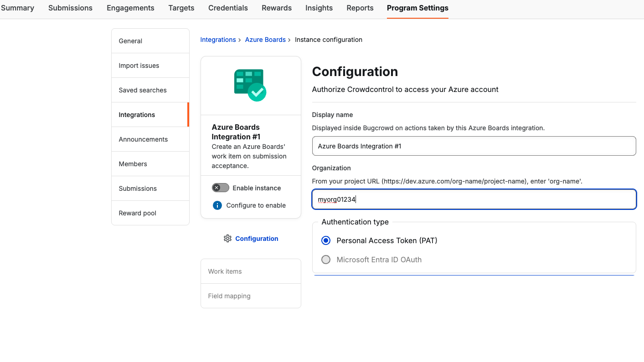Go to the Credentials tab

[228, 8]
